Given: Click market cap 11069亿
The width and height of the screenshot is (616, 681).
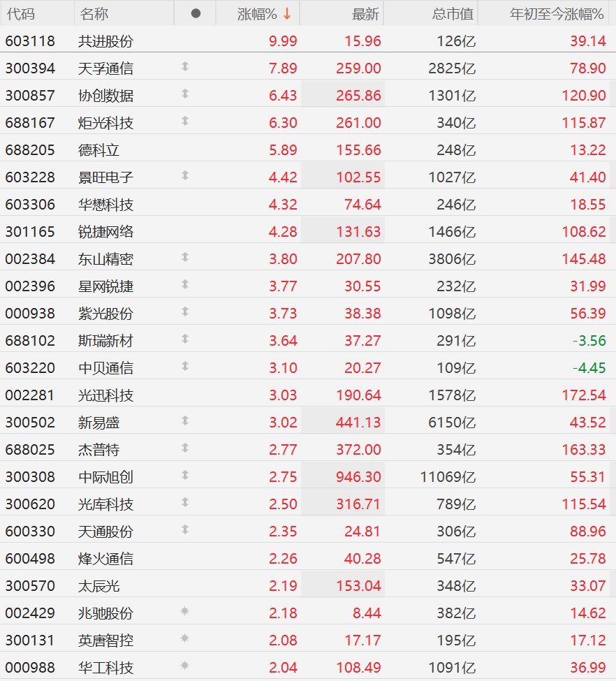Looking at the screenshot, I should tap(448, 477).
